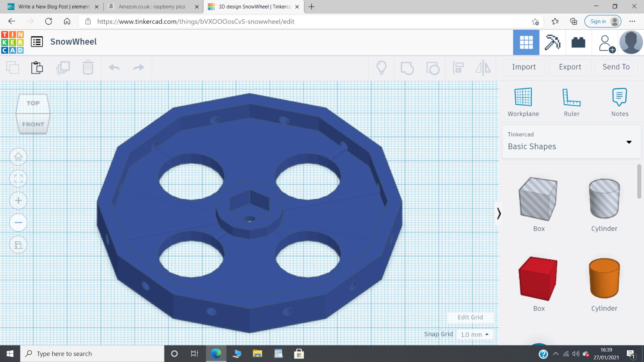Click the Edit Grid button
The width and height of the screenshot is (644, 362).
click(x=470, y=317)
